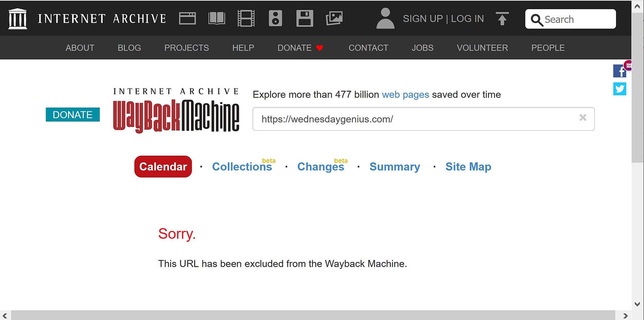Open the VOLUNTEER menu item
The image size is (644, 320).
click(x=483, y=48)
